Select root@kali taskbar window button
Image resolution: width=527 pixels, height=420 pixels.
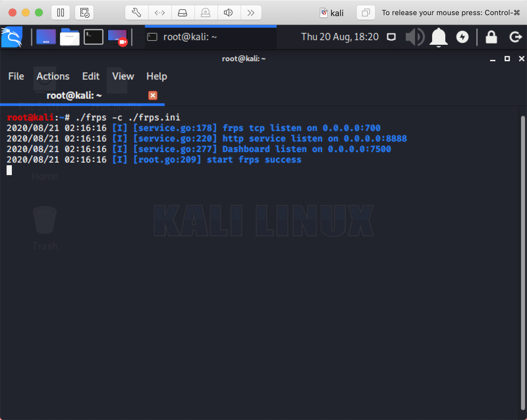click(x=211, y=37)
